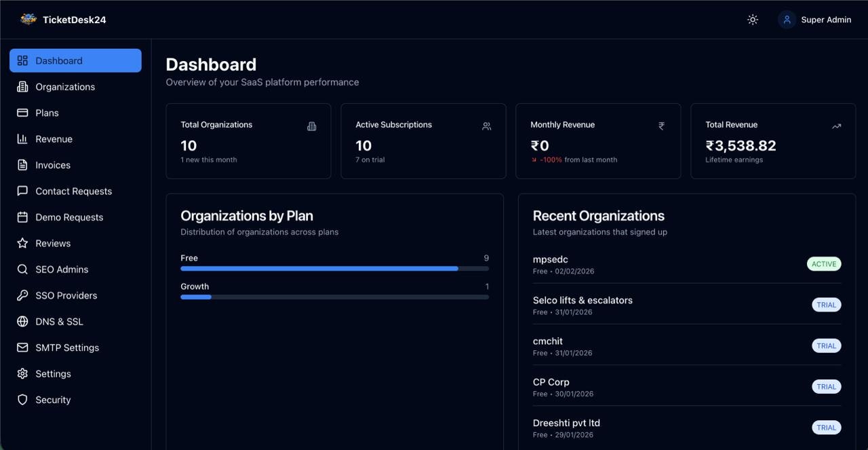Click the Reviews star icon in sidebar

pyautogui.click(x=22, y=243)
